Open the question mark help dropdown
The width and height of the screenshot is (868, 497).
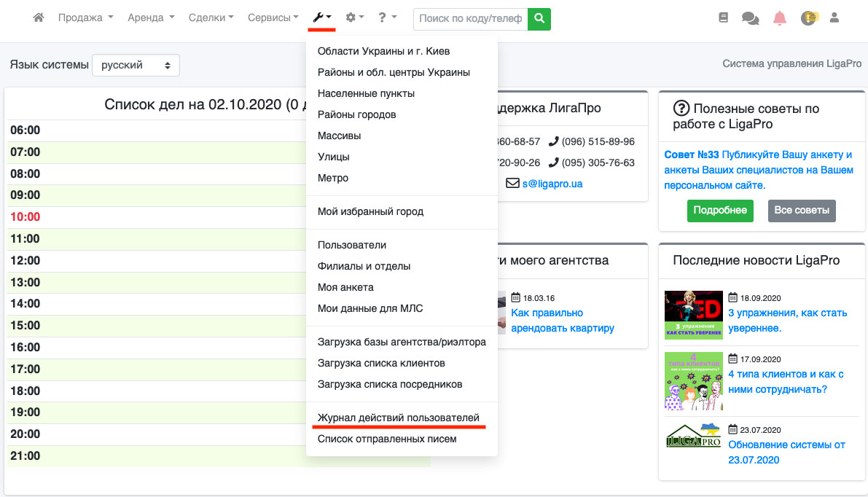click(387, 17)
